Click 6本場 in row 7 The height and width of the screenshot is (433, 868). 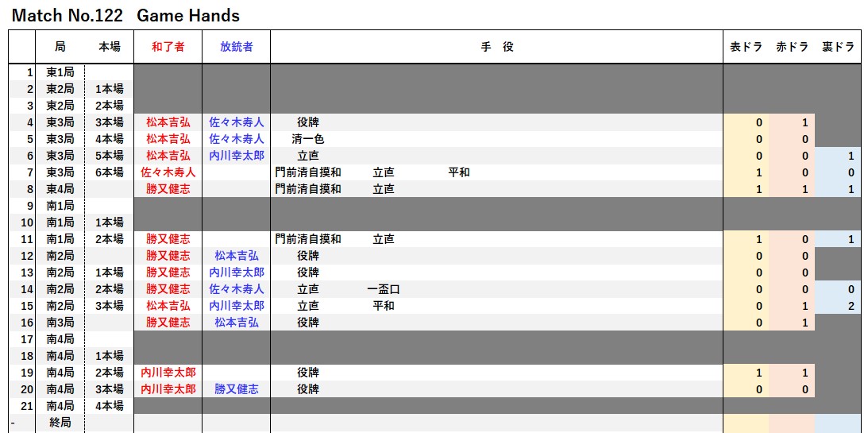[x=109, y=172]
